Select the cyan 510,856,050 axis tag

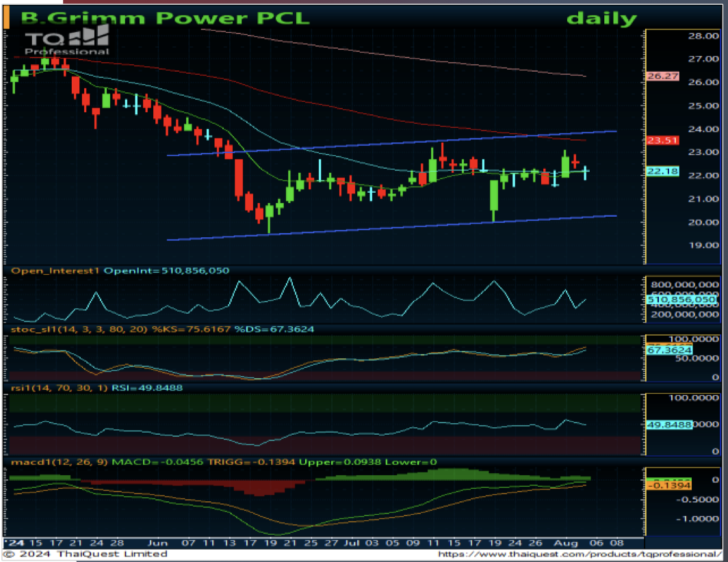click(x=681, y=299)
